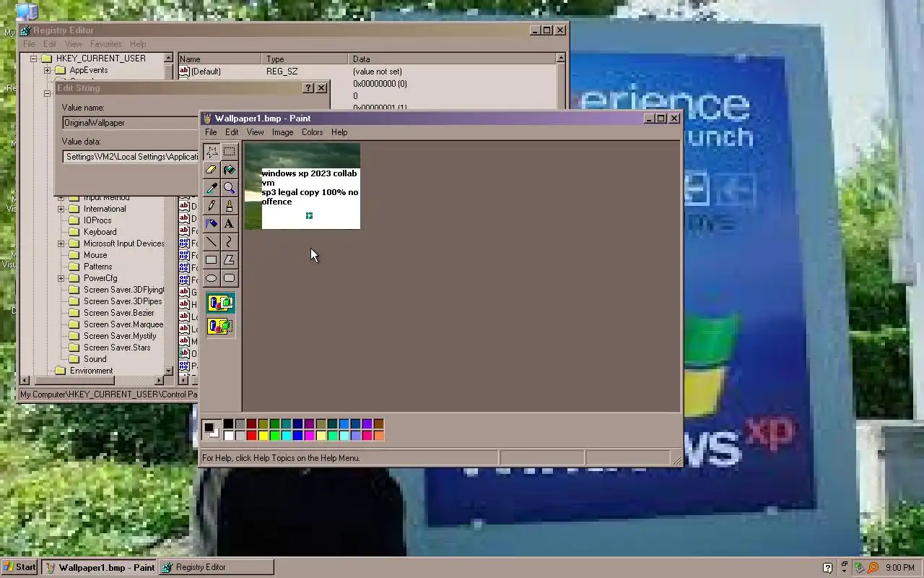Image resolution: width=924 pixels, height=578 pixels.
Task: Switch to Registry Editor taskbar button
Action: tap(216, 567)
